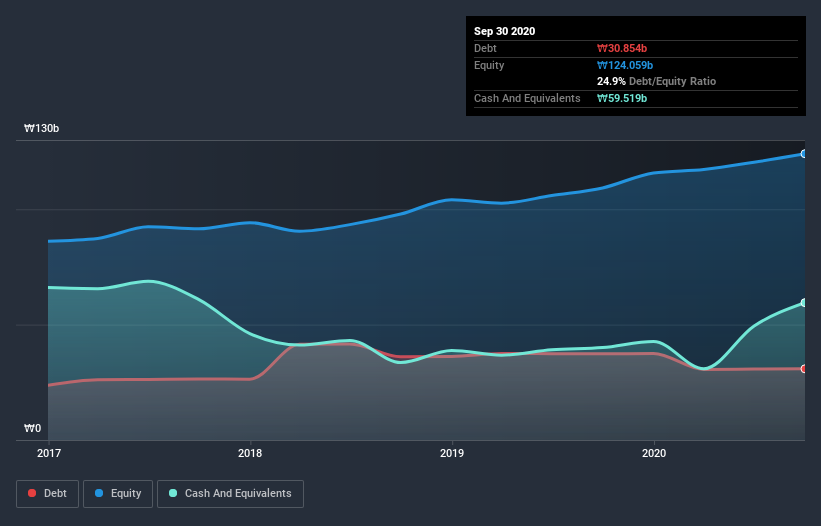Click the ₩0 y-axis label

(x=32, y=428)
